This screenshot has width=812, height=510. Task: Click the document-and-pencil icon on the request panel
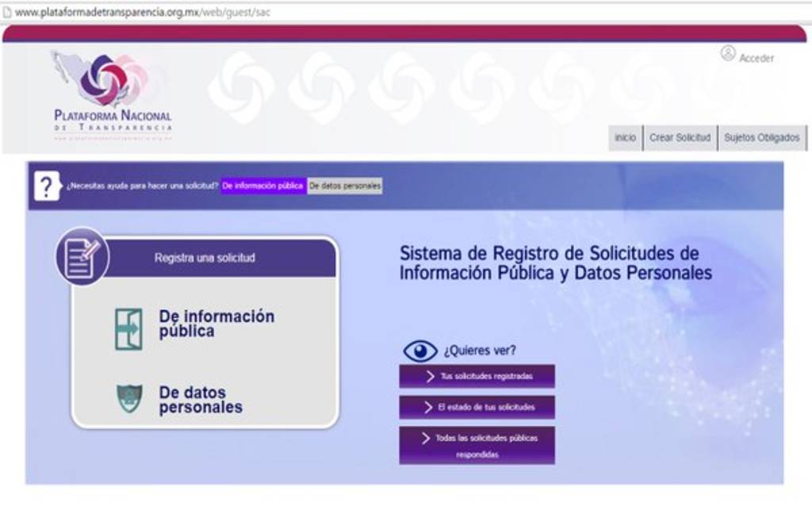[82, 257]
